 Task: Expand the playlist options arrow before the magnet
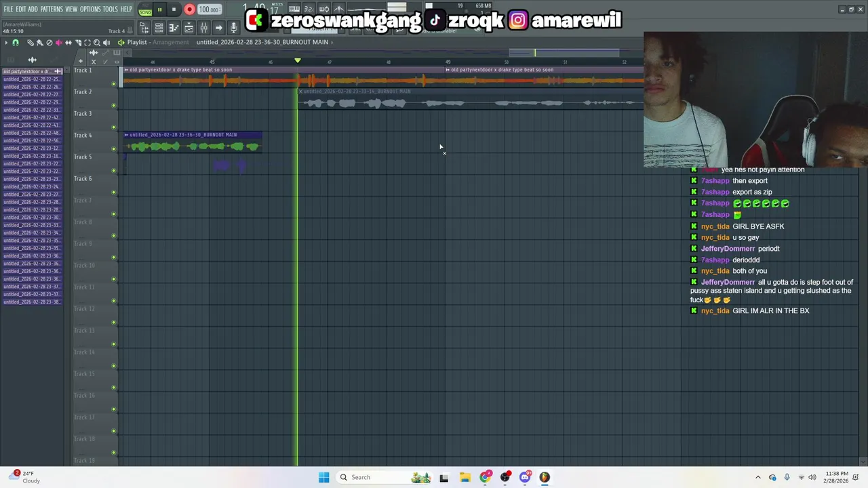tap(6, 43)
